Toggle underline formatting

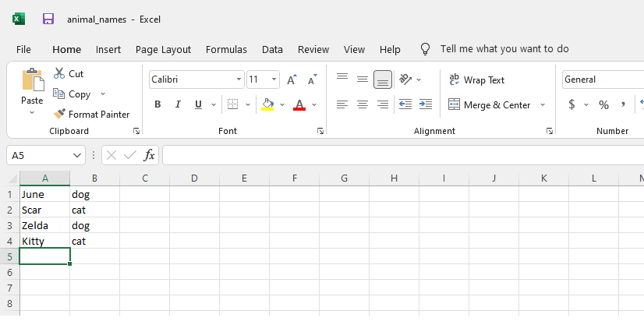(198, 104)
